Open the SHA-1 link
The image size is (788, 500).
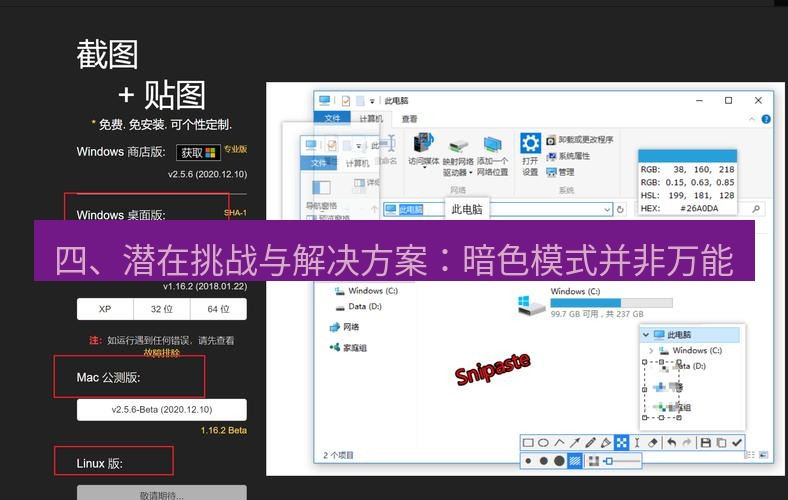click(235, 213)
